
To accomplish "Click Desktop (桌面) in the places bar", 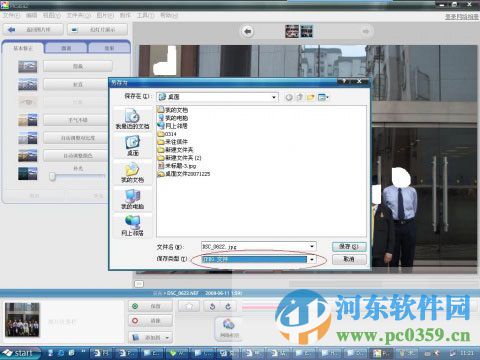I will 133,146.
